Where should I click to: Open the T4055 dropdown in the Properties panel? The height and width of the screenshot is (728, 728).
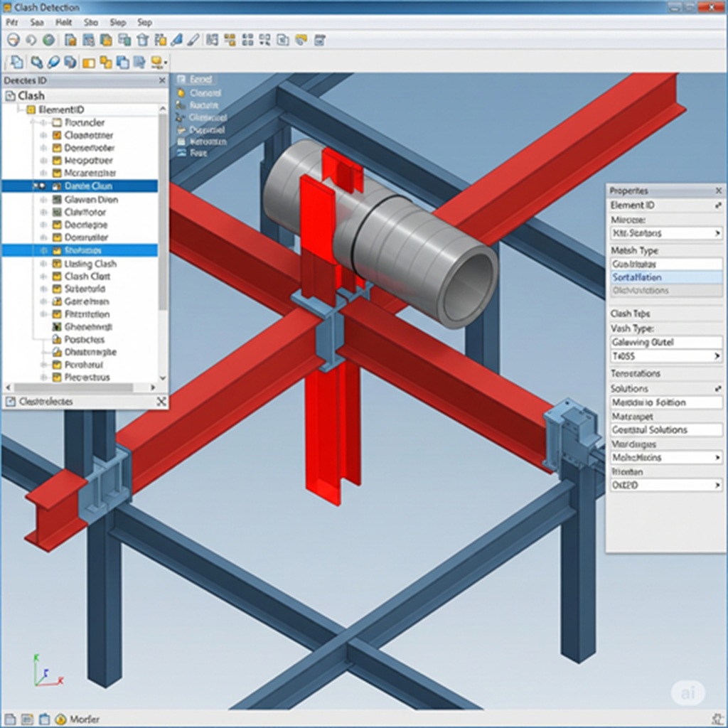click(x=717, y=356)
